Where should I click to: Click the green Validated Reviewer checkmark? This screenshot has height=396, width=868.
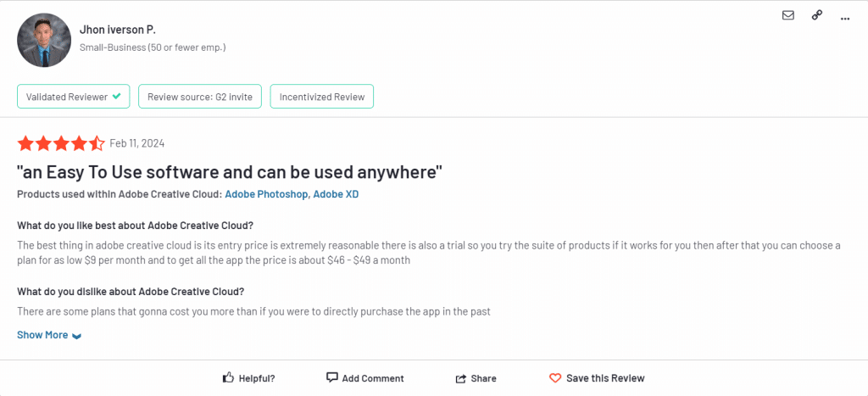click(116, 97)
